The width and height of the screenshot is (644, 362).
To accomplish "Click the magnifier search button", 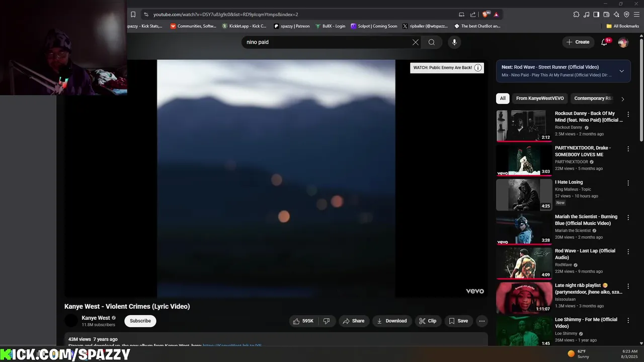I will [432, 42].
